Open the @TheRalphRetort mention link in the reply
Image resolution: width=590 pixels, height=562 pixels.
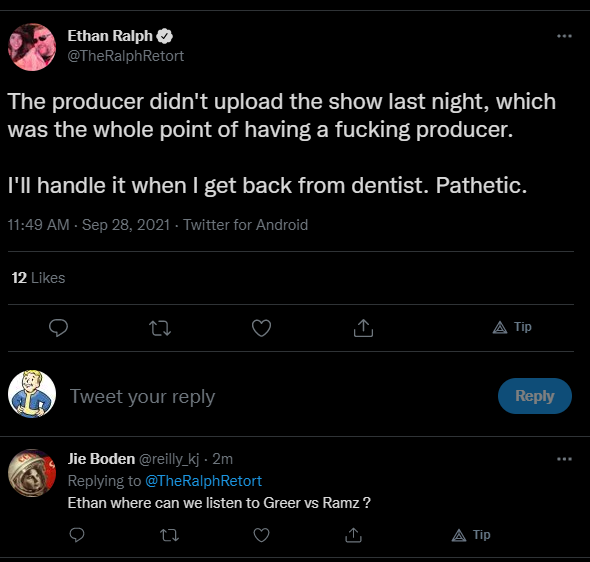tap(203, 481)
